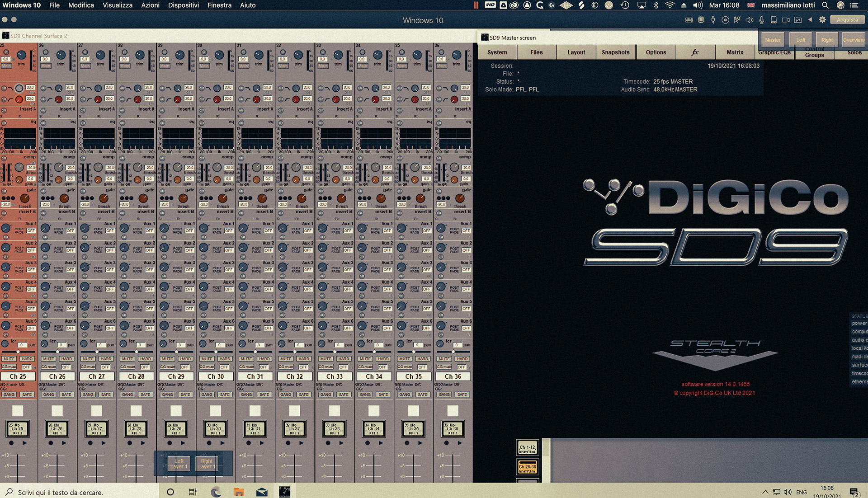Screen dimensions: 868x498
Task: Mute channel Ch 33
Action: pos(325,359)
